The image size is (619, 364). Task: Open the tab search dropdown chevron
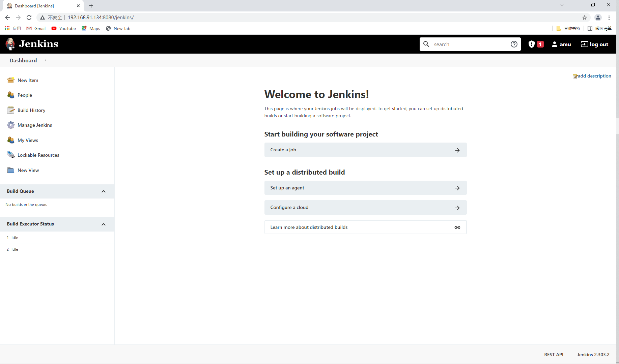562,5
